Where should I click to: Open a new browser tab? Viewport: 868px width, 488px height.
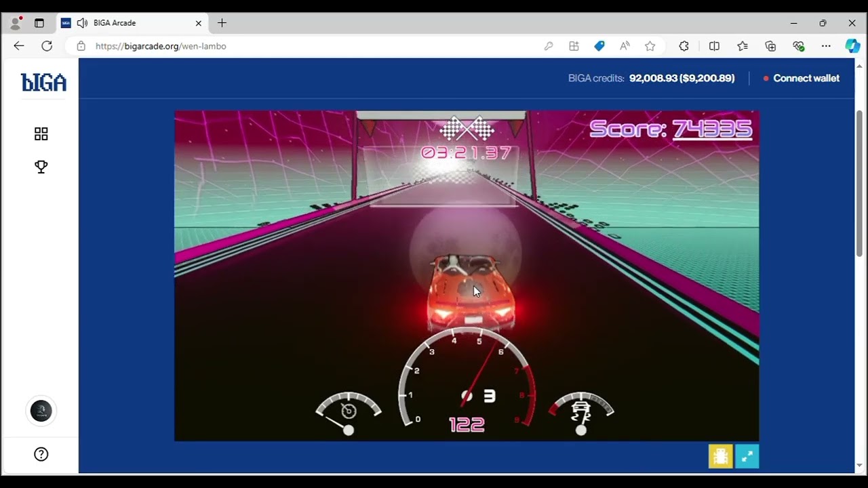[x=222, y=23]
